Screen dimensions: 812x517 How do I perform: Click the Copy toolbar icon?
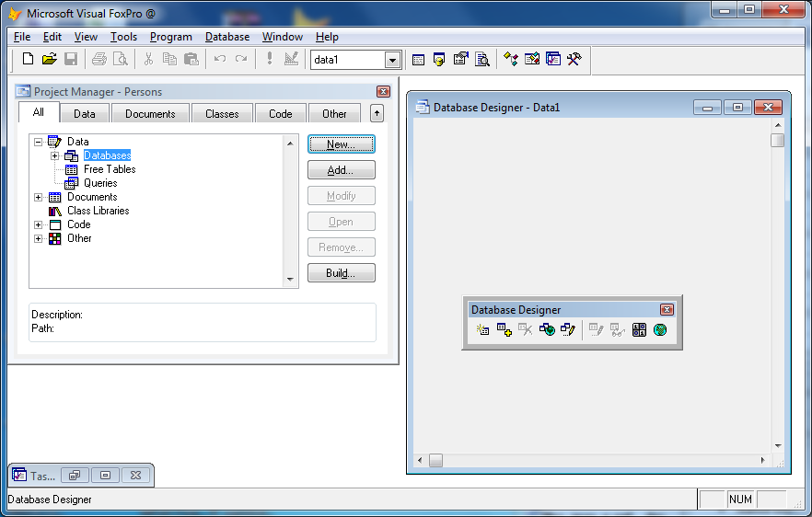(x=169, y=59)
